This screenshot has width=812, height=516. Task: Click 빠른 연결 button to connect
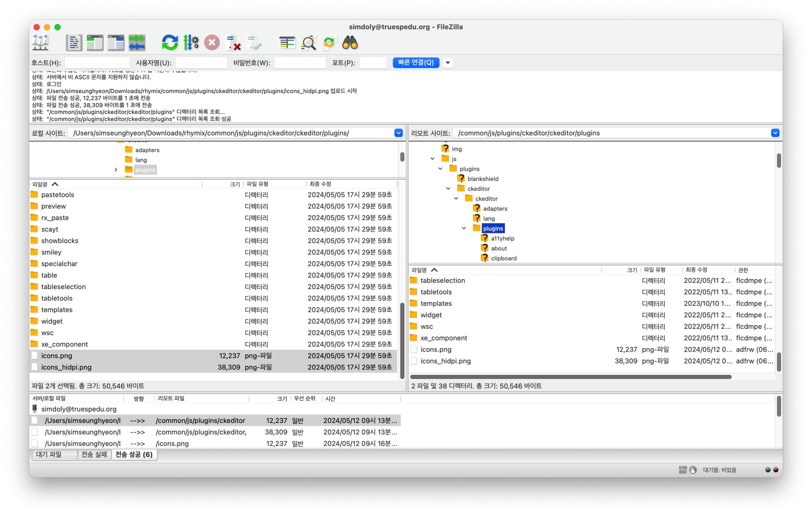tap(415, 63)
